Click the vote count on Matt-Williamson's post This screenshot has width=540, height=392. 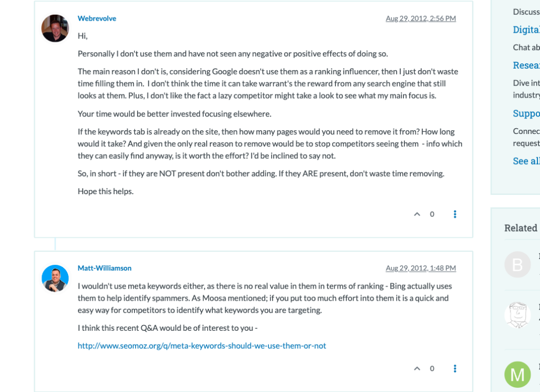click(x=432, y=369)
